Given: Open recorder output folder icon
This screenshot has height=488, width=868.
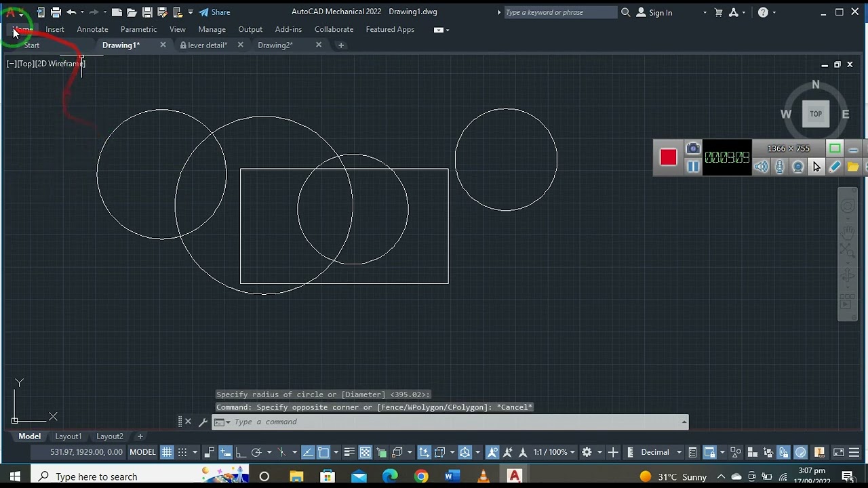Looking at the screenshot, I should [x=853, y=167].
